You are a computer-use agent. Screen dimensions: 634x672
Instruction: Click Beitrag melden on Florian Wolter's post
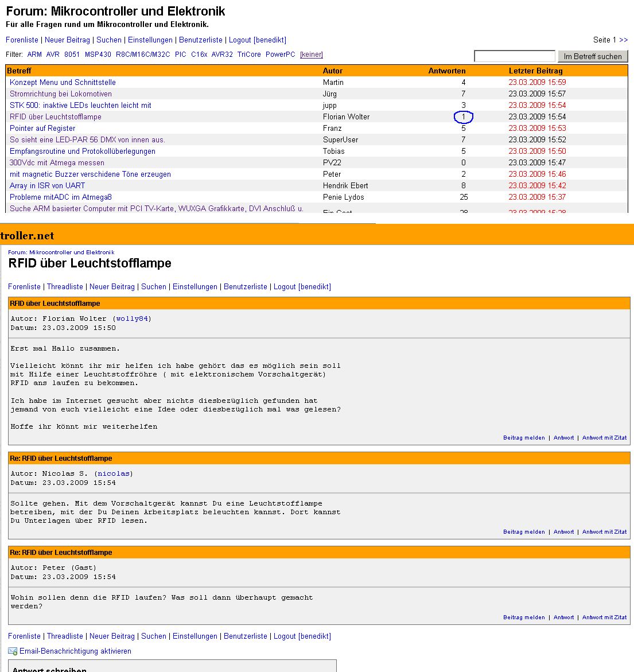[524, 438]
